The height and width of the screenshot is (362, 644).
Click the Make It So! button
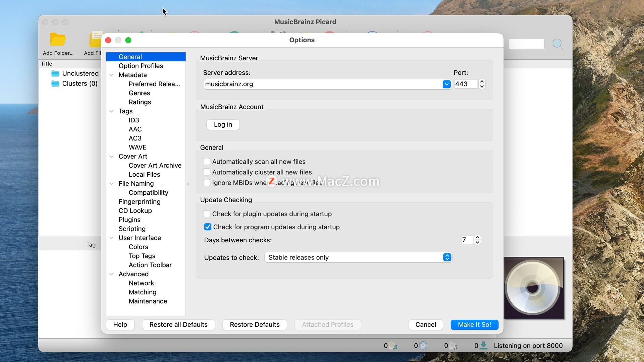tap(475, 325)
